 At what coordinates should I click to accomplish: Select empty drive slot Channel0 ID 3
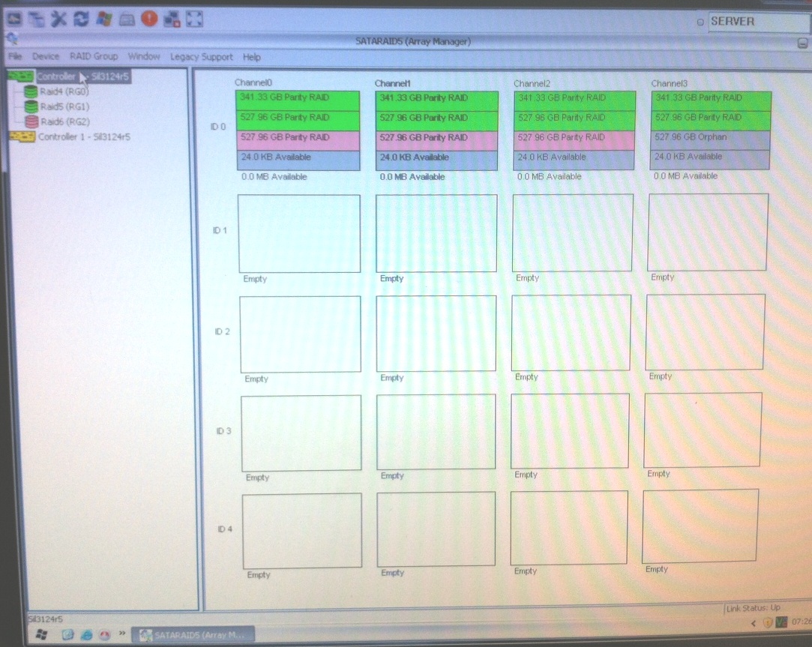[301, 433]
